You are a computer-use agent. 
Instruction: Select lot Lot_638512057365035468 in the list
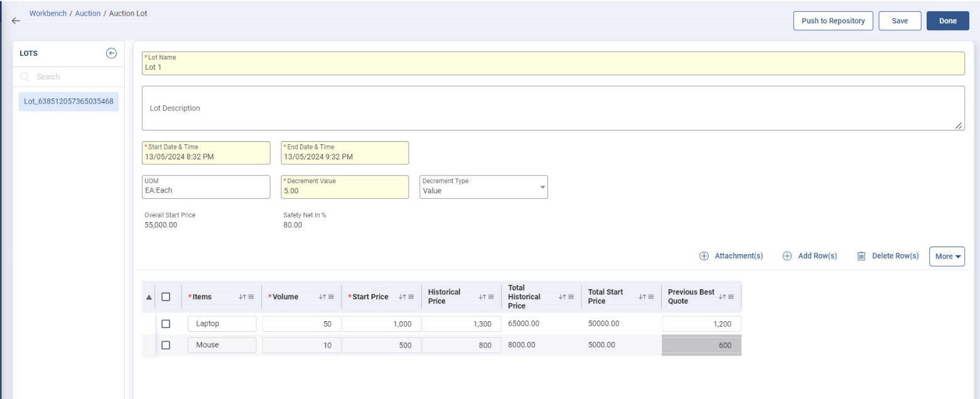click(x=68, y=101)
